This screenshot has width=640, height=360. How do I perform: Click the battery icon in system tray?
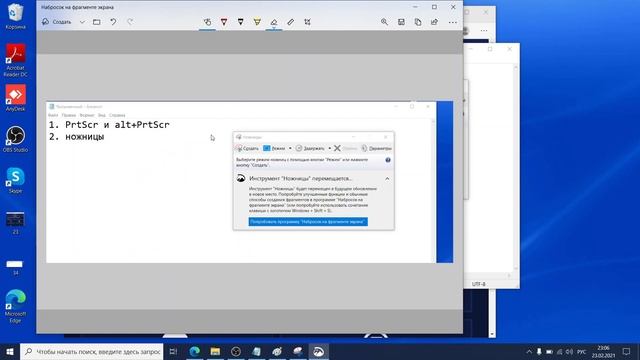[549, 351]
